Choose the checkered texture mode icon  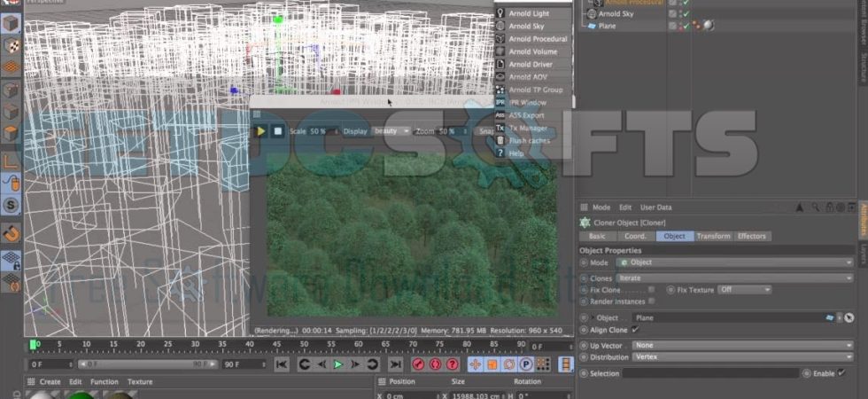(11, 46)
